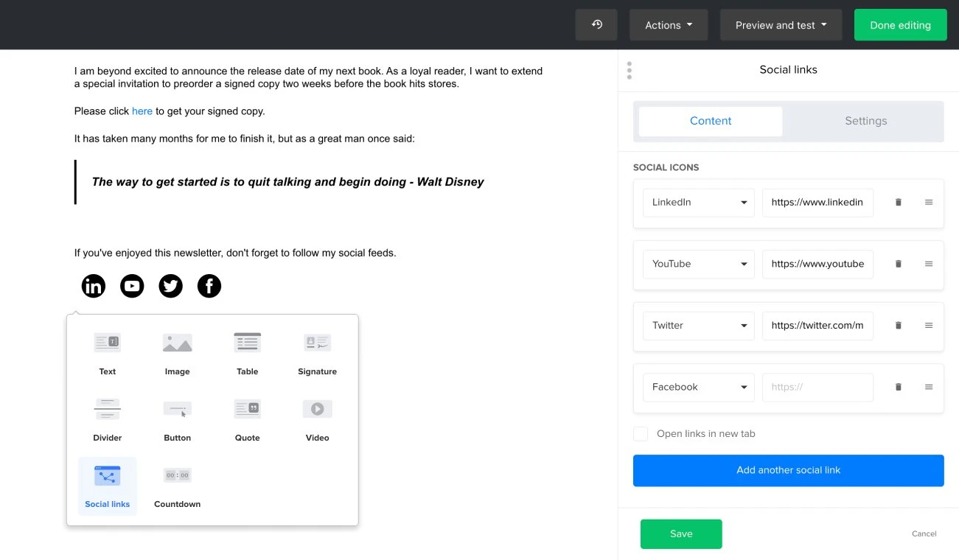Expand Preview and test menu
The width and height of the screenshot is (959, 560).
[x=781, y=25]
